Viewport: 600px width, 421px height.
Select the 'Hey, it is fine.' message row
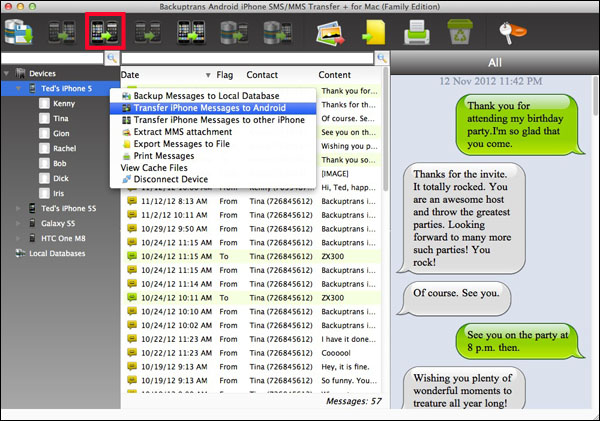[x=251, y=366]
